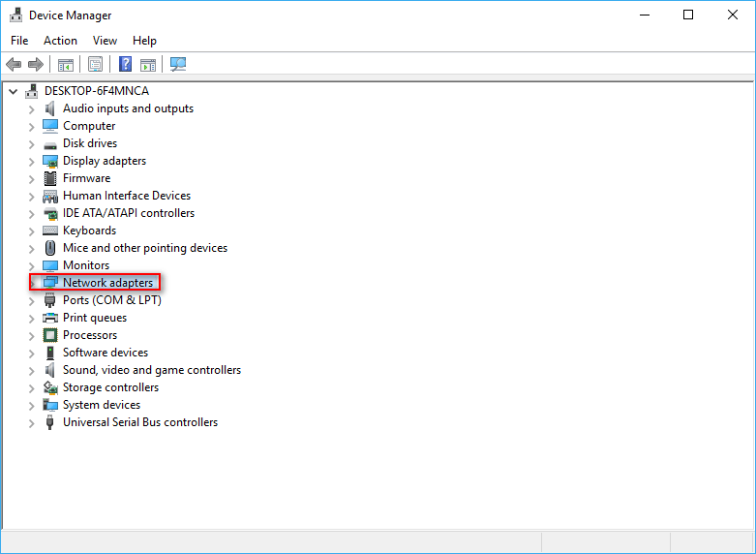This screenshot has width=756, height=554.
Task: Click the Disk drives icon
Action: pos(50,144)
